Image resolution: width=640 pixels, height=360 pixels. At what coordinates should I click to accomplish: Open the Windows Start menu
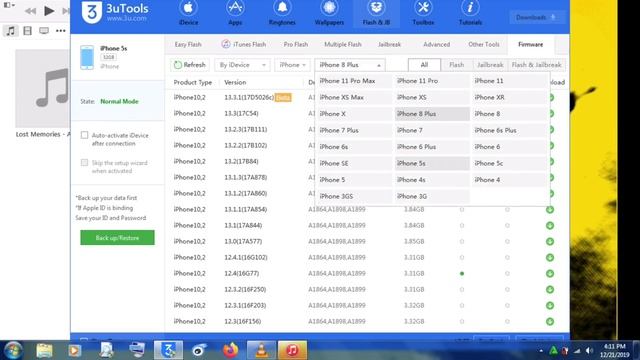[x=13, y=351]
